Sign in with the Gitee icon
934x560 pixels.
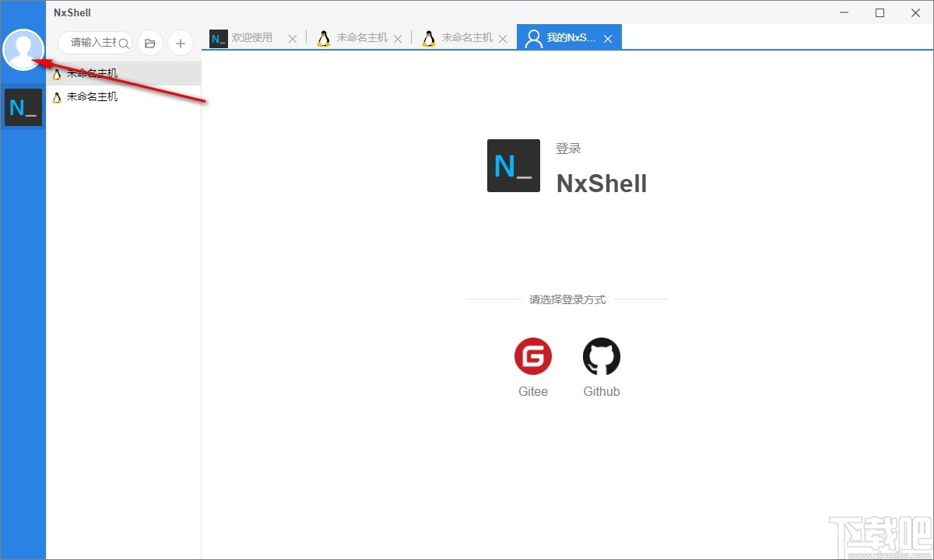click(533, 355)
